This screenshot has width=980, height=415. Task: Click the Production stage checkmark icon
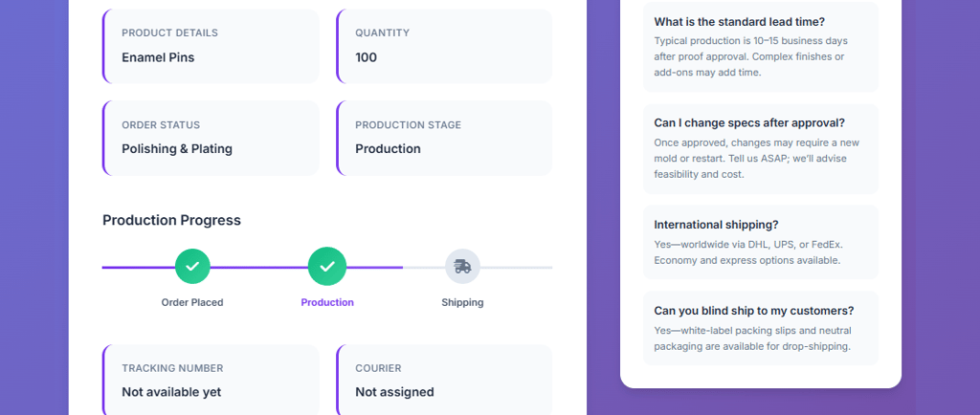pyautogui.click(x=327, y=266)
